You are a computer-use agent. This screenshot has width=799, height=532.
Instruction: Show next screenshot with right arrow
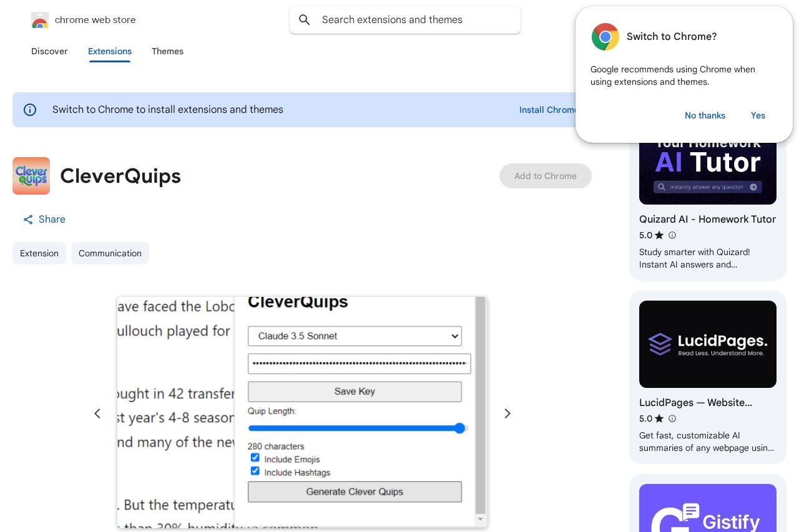tap(507, 414)
